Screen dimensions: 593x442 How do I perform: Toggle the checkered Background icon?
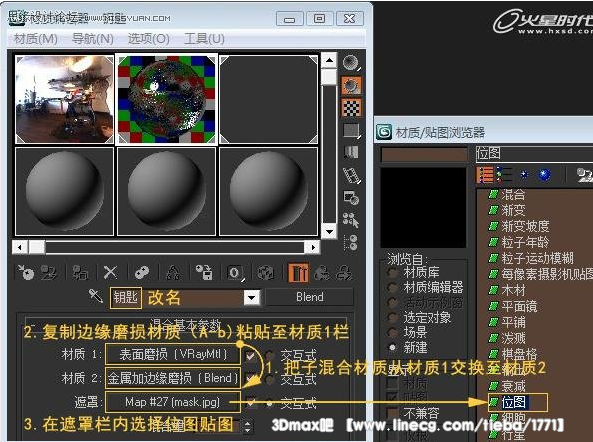[351, 108]
